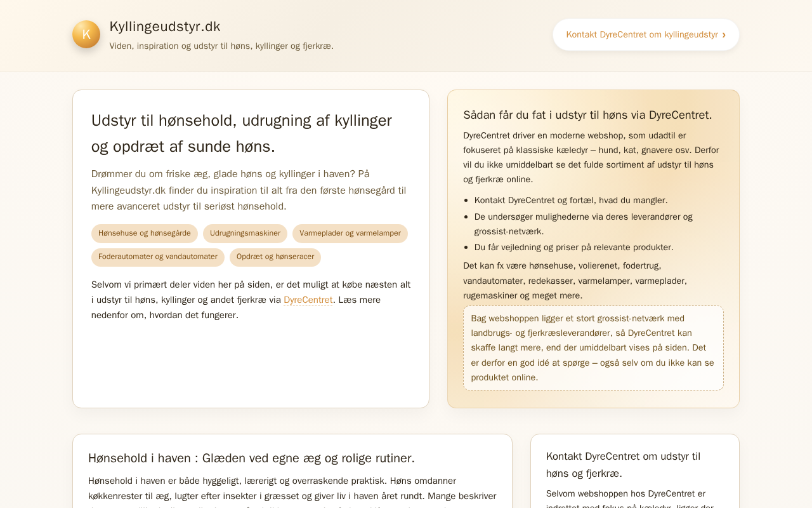
Task: Select the Udrugningsmaskiner tag
Action: [245, 234]
